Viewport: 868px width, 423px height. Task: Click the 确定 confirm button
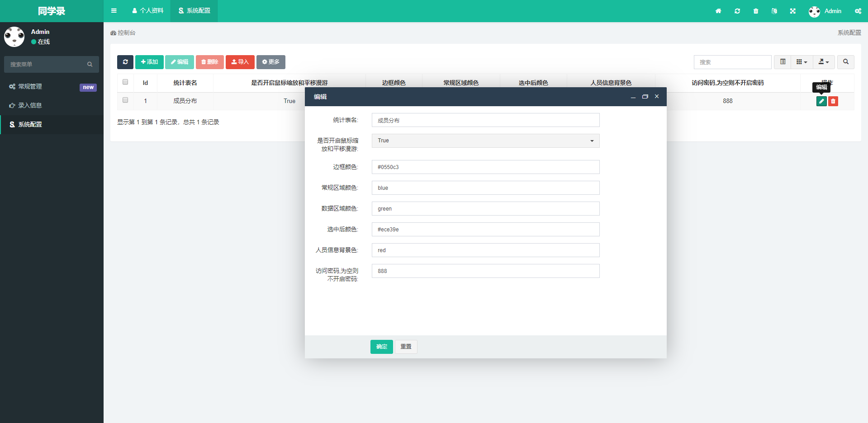(x=381, y=347)
